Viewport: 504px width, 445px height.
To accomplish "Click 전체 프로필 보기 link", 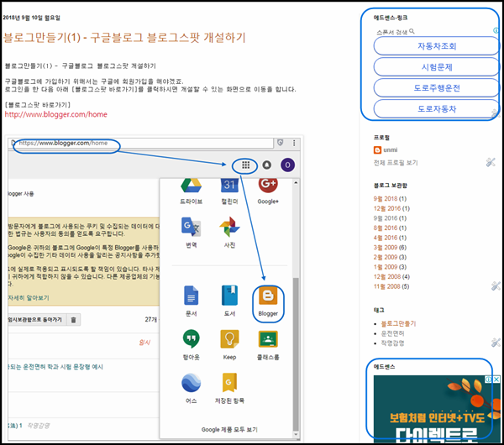I will 396,163.
